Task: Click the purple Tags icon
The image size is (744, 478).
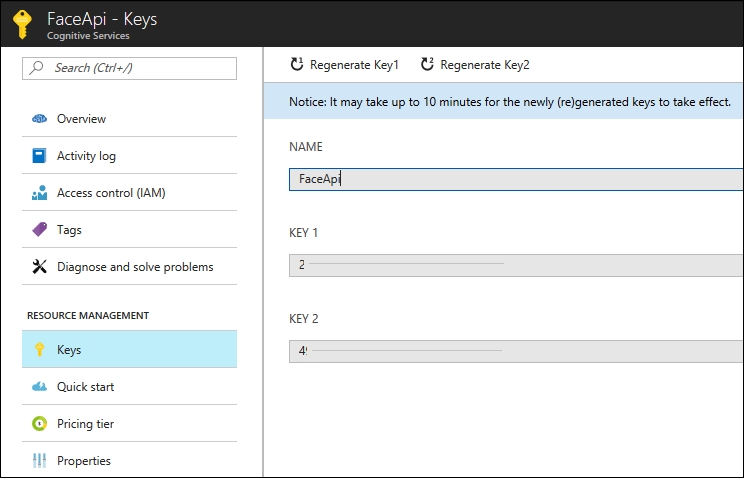Action: click(40, 230)
